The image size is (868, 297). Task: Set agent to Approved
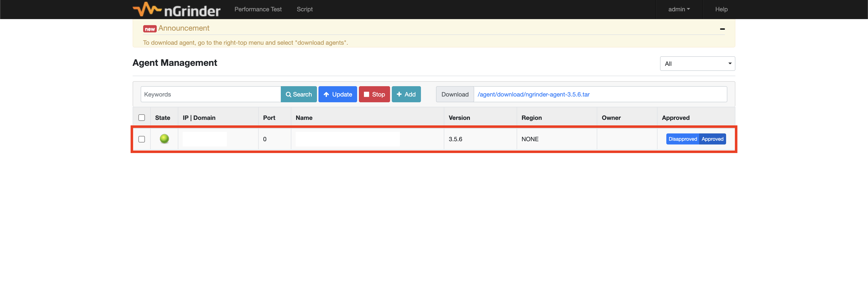coord(712,139)
